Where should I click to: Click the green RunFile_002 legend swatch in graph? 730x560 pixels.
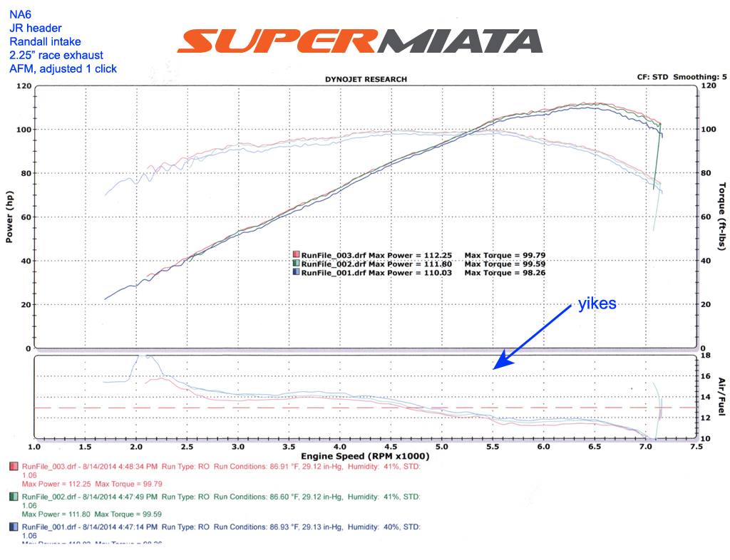tap(296, 263)
